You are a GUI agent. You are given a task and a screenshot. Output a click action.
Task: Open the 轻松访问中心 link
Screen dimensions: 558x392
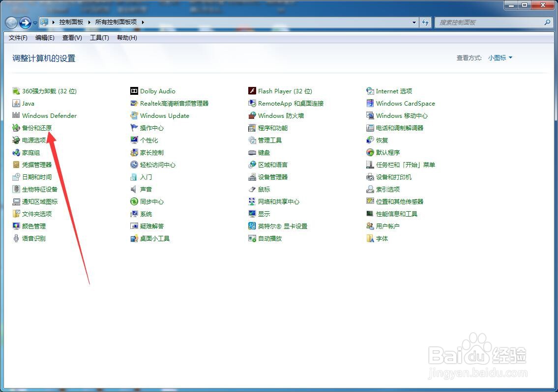(158, 165)
